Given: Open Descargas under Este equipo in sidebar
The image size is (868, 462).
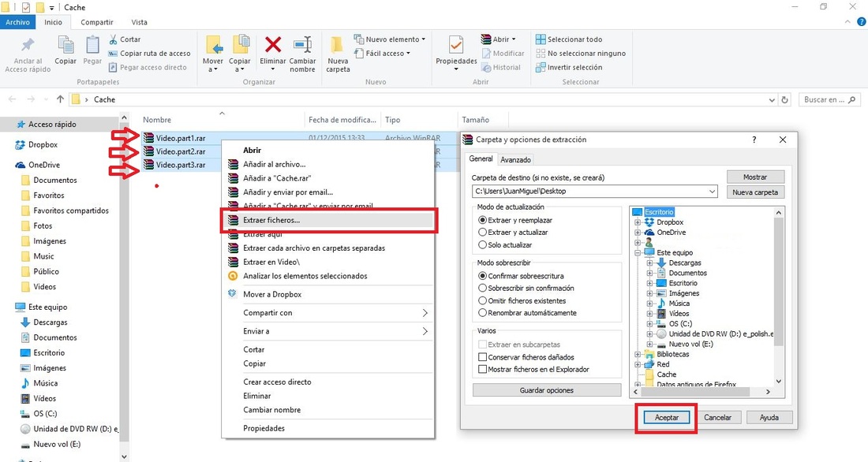Looking at the screenshot, I should pyautogui.click(x=44, y=322).
